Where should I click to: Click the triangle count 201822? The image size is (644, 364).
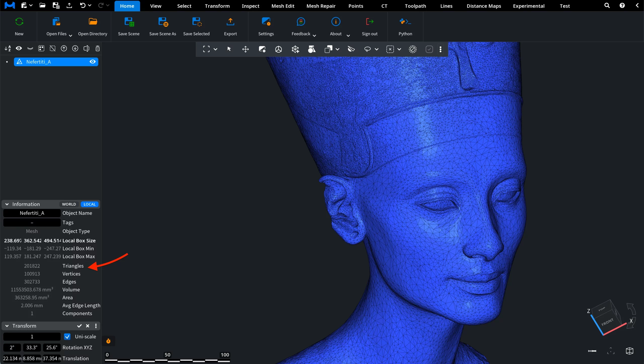tap(32, 266)
